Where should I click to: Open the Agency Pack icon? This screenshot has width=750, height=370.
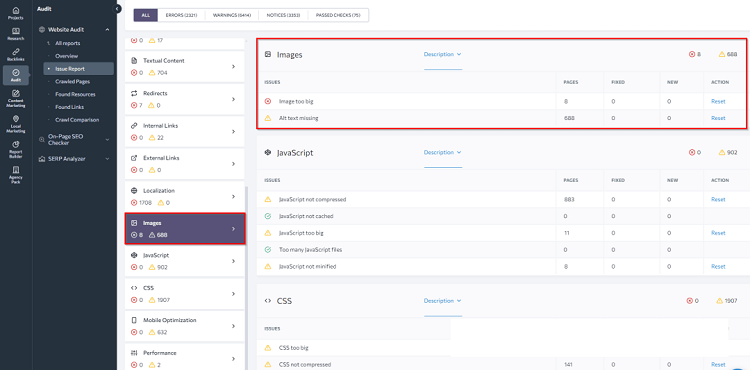16,175
